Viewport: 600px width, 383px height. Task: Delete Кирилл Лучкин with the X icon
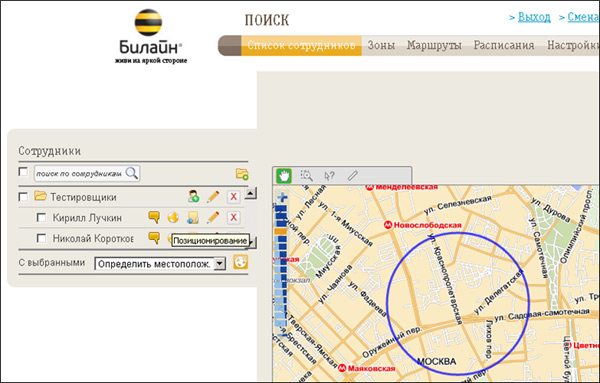(x=233, y=217)
